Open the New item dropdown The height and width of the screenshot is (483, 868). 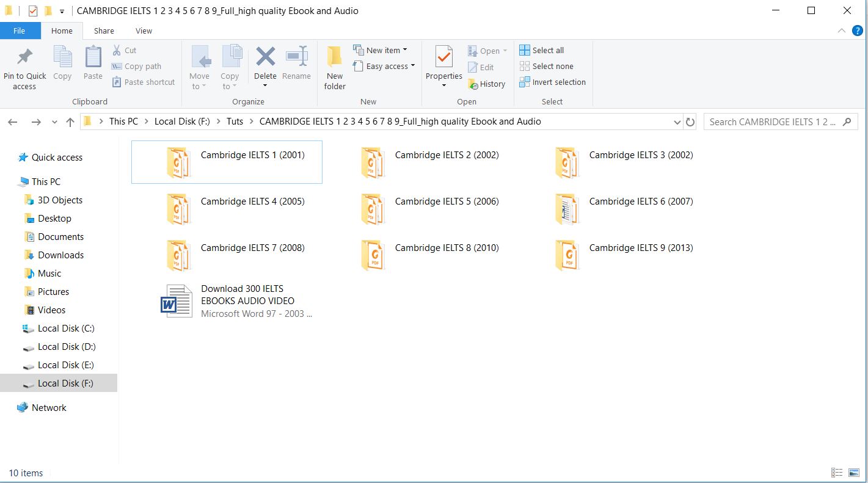tap(380, 50)
